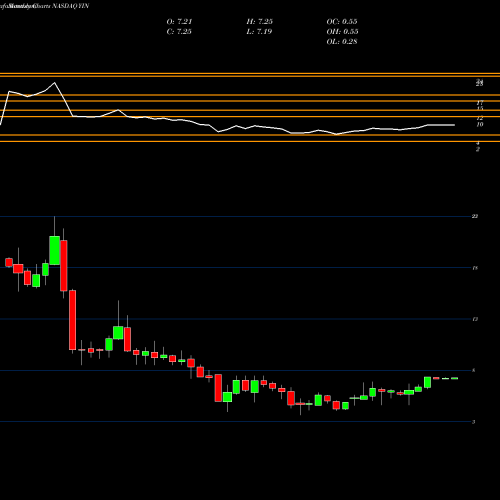The image size is (500, 500).
Task: Select the low price value L: 7.19
Action: coord(260,32)
